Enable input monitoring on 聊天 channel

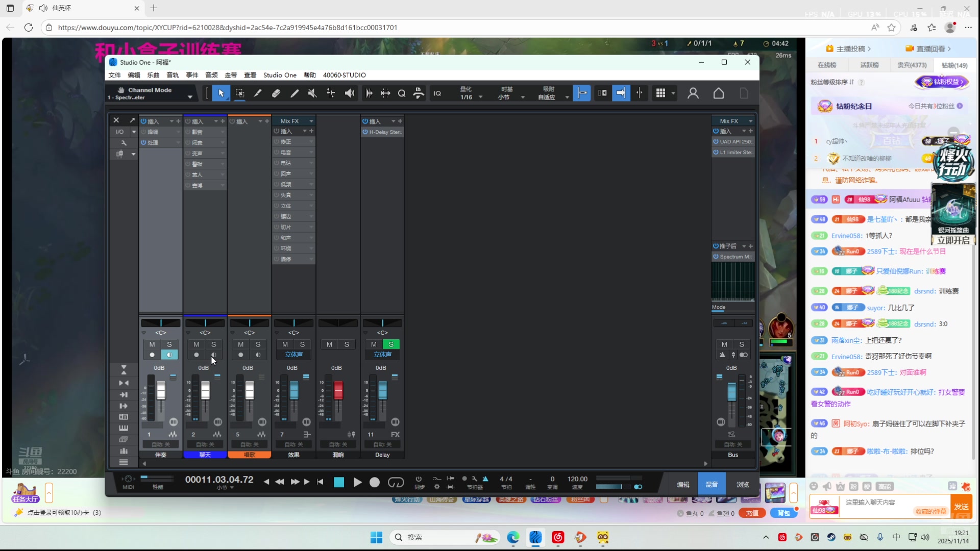click(214, 355)
